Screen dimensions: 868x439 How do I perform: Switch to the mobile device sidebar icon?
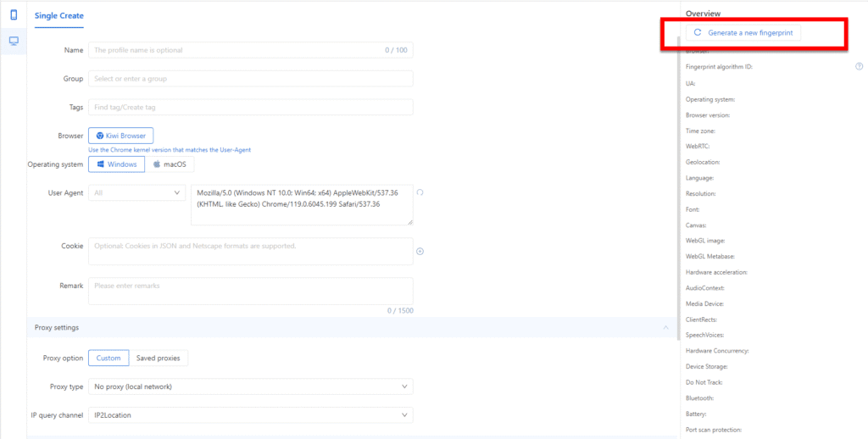[14, 15]
